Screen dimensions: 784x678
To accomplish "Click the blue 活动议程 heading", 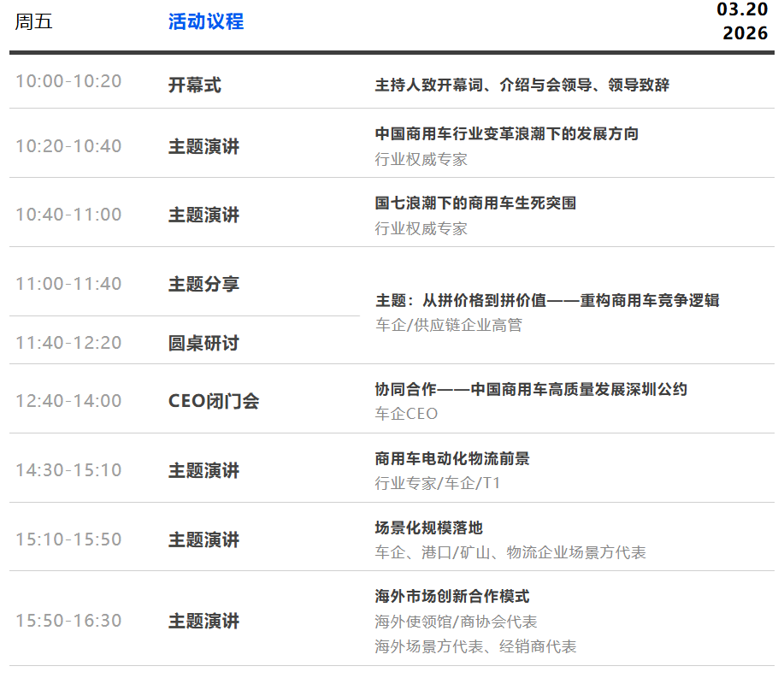I will [x=206, y=22].
